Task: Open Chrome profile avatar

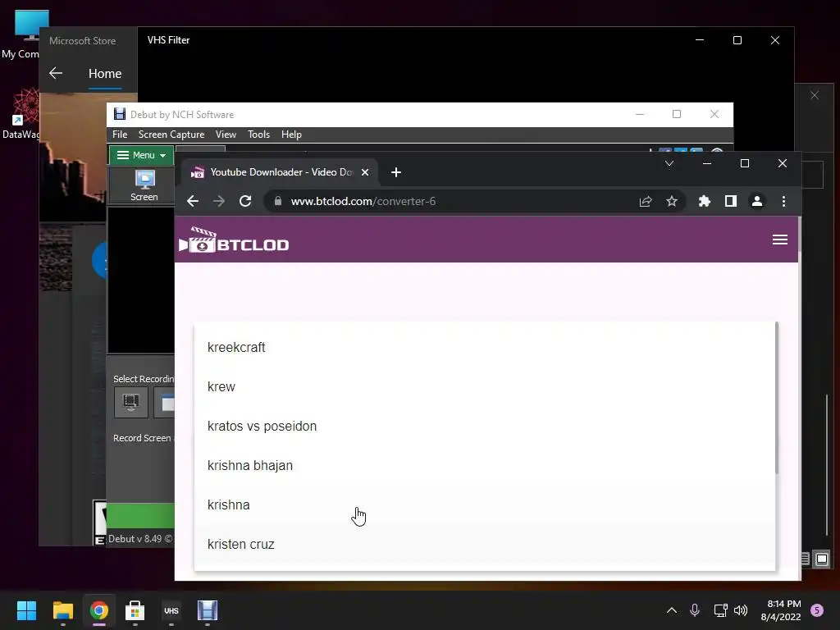Action: pyautogui.click(x=757, y=202)
